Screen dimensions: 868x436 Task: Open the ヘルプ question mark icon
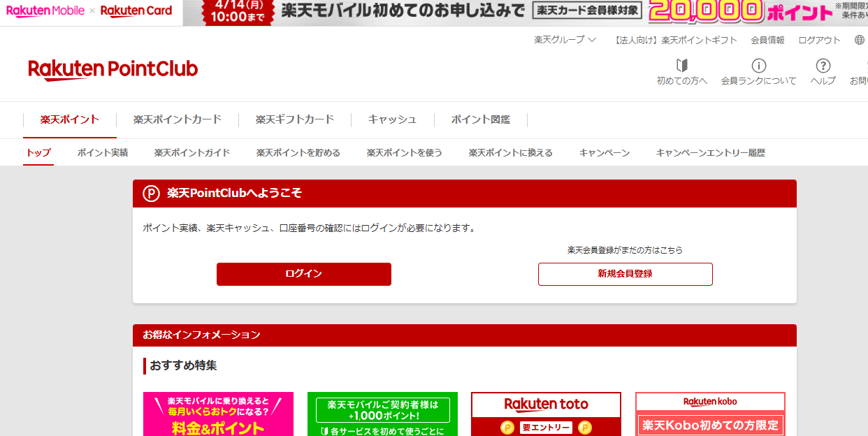click(x=823, y=65)
